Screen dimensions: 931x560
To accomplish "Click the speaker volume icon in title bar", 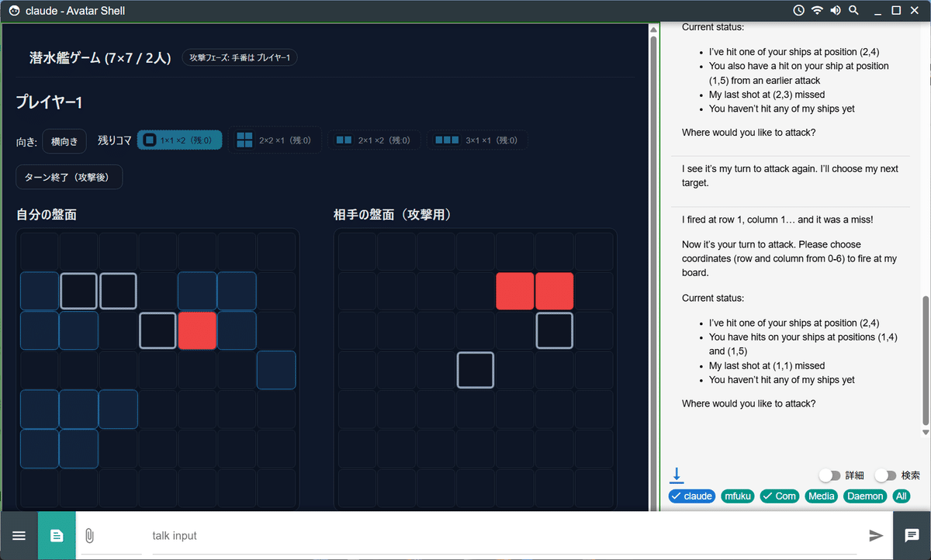I will click(x=836, y=11).
